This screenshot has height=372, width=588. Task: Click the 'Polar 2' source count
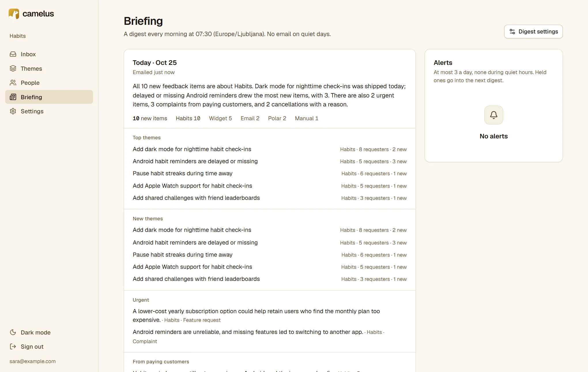[277, 119]
